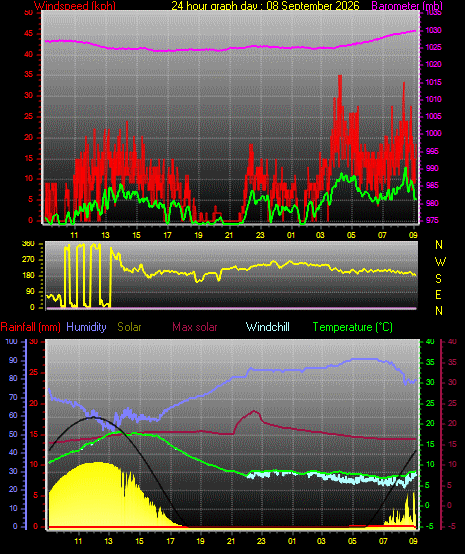Viewport: 465px width, 554px height.
Task: Select the Windchill legend label
Action: [x=267, y=327]
